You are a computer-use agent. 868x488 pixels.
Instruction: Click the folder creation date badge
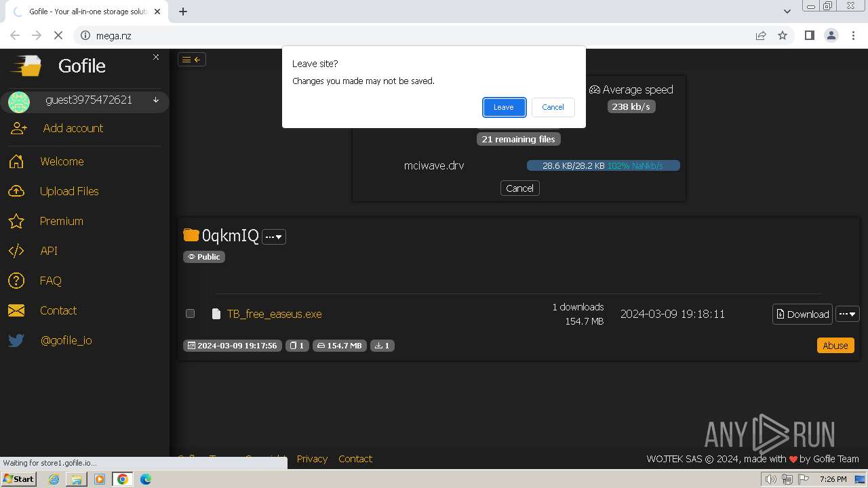[233, 346]
